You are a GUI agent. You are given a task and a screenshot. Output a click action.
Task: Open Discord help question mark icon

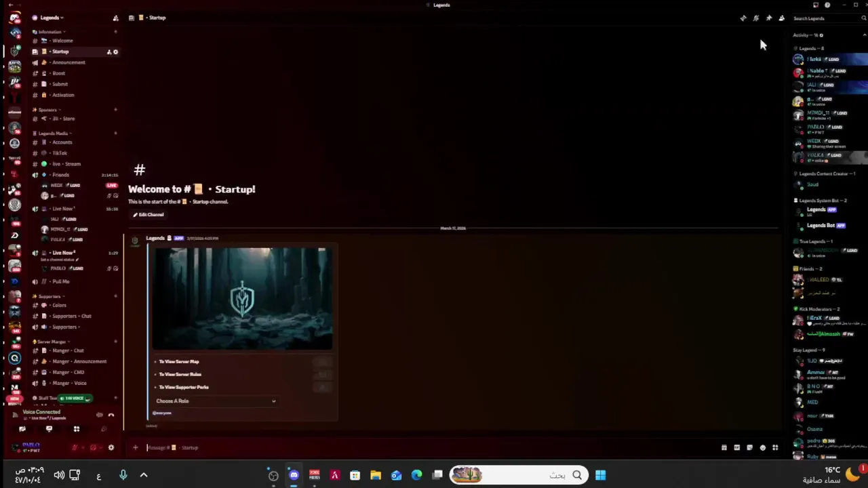(827, 5)
